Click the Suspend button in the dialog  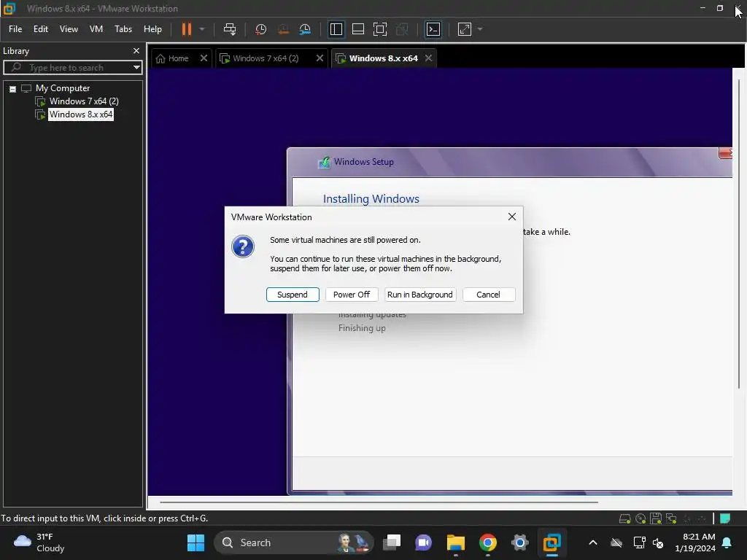[293, 295]
